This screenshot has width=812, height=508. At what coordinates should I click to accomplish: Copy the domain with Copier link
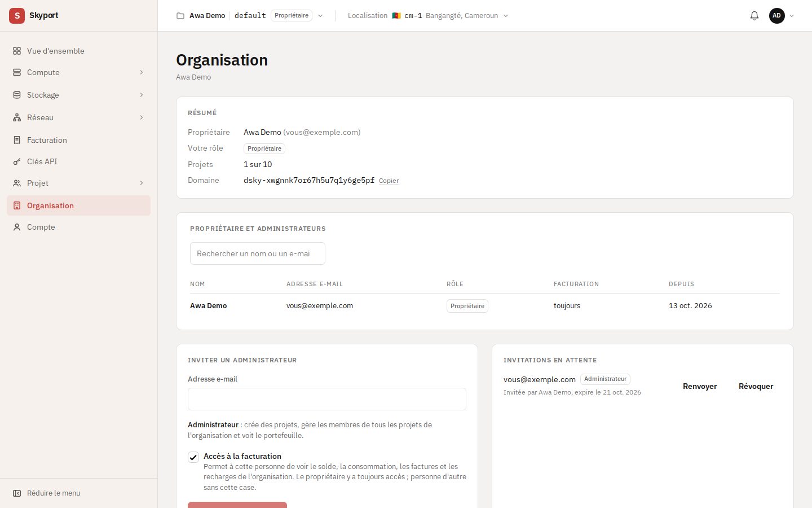coord(389,181)
